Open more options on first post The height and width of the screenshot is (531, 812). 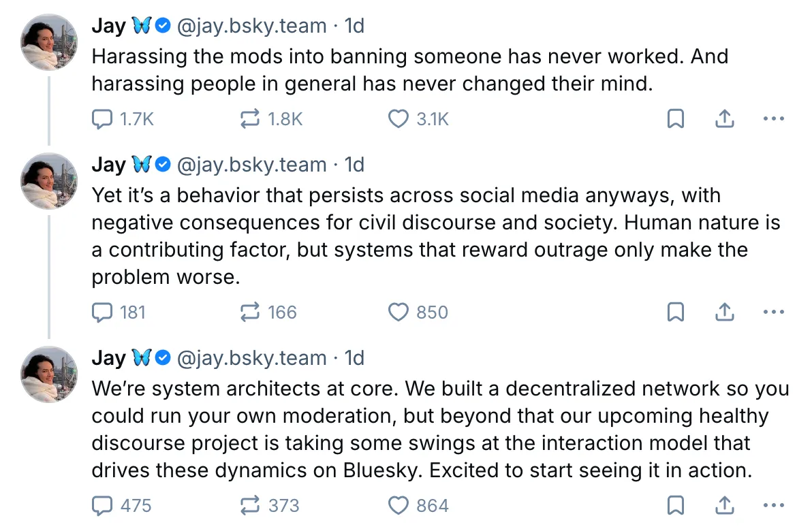tap(774, 120)
